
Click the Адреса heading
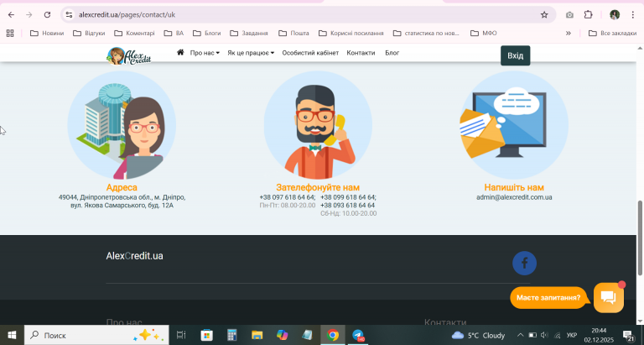point(122,187)
